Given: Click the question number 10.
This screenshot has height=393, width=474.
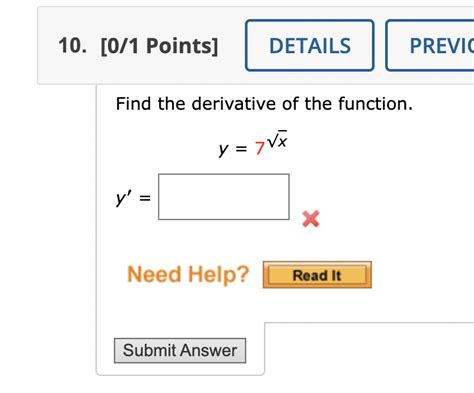Looking at the screenshot, I should click(x=72, y=45).
